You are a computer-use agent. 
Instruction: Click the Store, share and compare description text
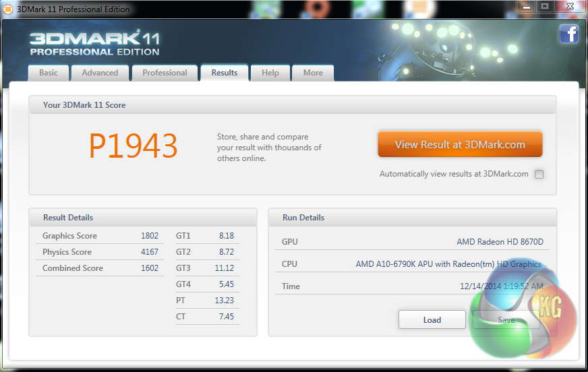269,148
